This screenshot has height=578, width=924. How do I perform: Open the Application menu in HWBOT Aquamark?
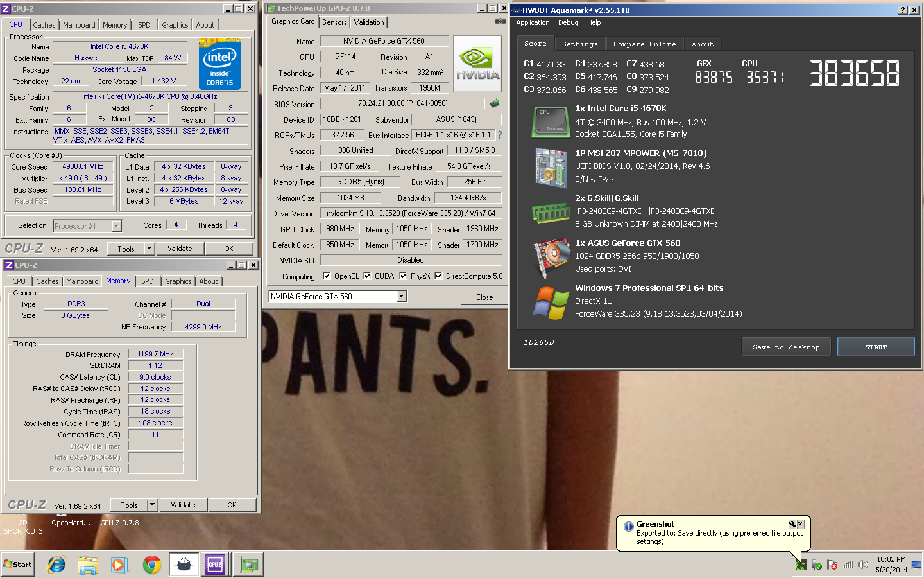(x=533, y=22)
